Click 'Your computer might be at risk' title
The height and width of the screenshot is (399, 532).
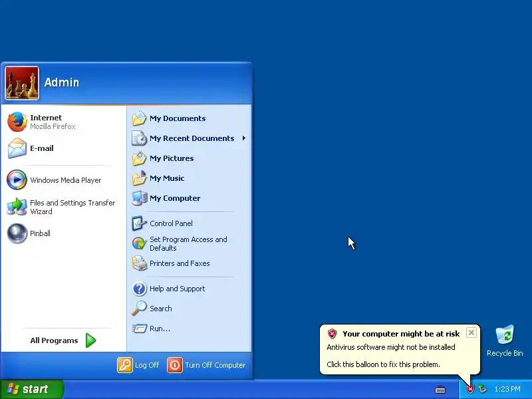[x=401, y=334]
